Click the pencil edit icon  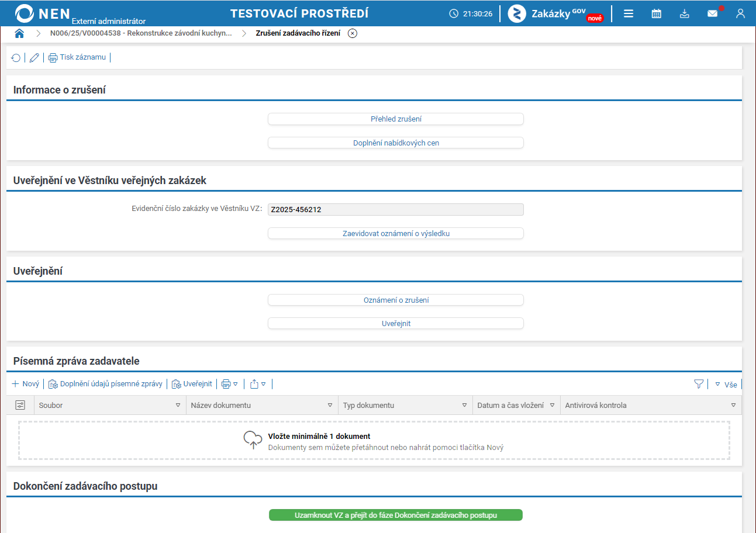click(34, 58)
